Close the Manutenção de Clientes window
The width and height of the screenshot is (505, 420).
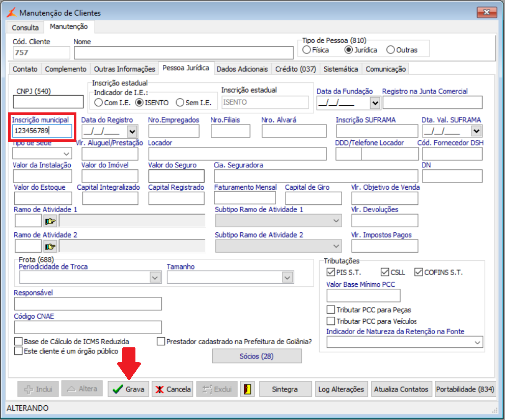[487, 12]
